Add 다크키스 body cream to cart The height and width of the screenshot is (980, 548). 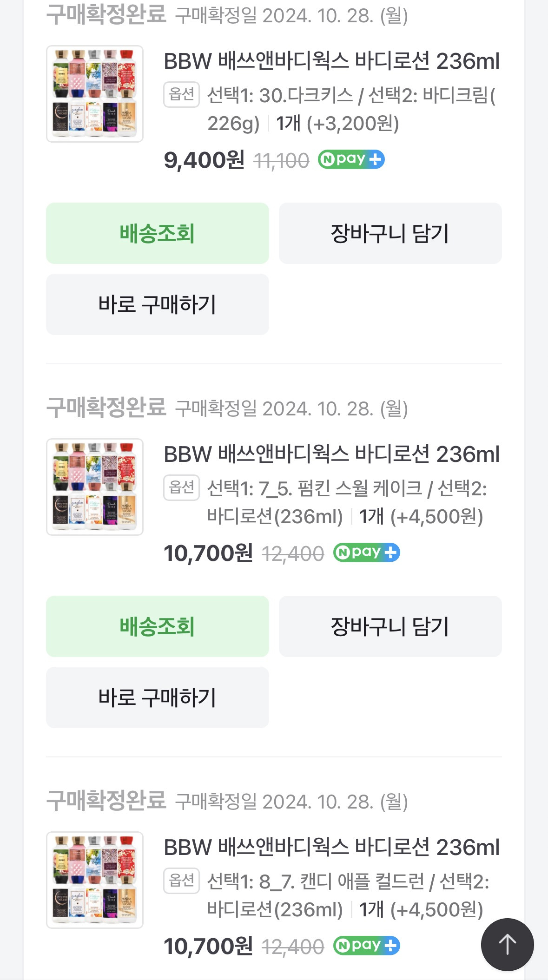coord(390,233)
